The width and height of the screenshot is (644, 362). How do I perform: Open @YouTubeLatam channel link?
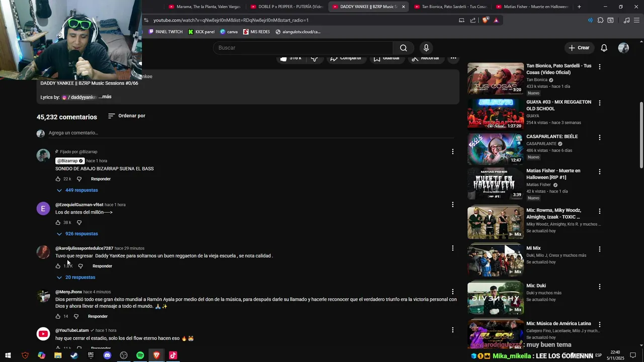[72, 330]
